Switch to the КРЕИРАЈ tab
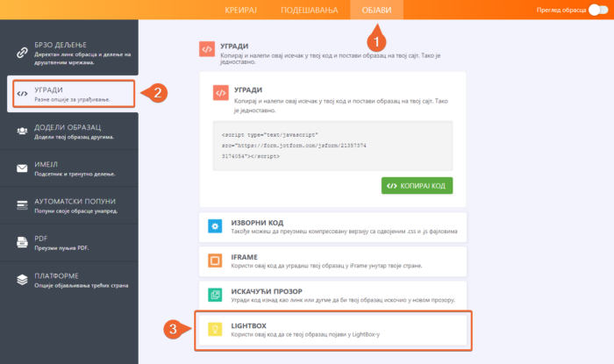Viewport: 614px width, 364px height. pos(240,10)
